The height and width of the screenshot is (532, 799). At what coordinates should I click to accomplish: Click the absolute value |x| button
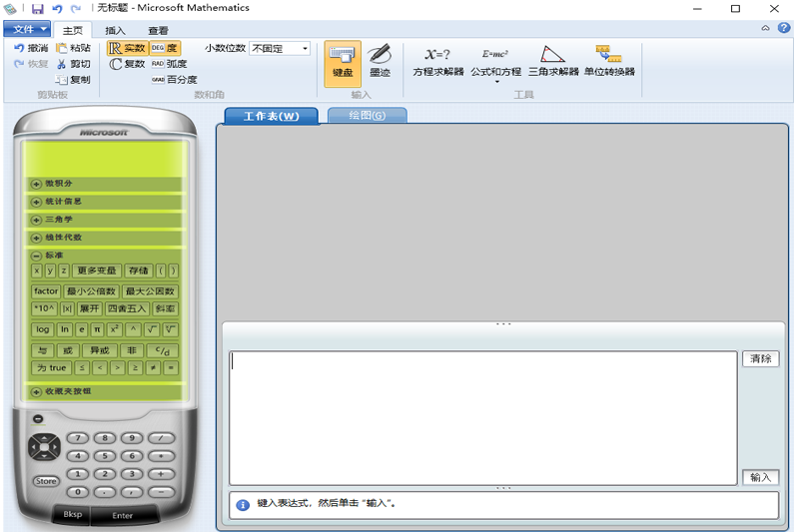pos(67,308)
